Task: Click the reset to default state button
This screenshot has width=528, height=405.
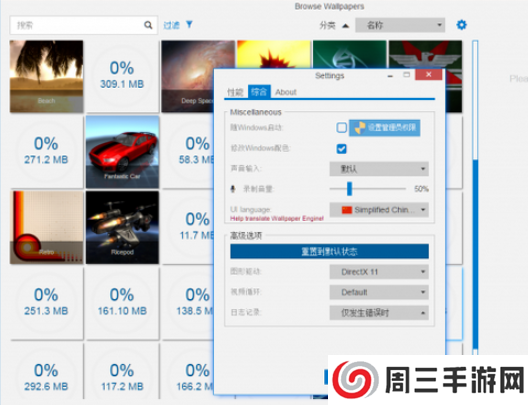Action: coord(329,251)
